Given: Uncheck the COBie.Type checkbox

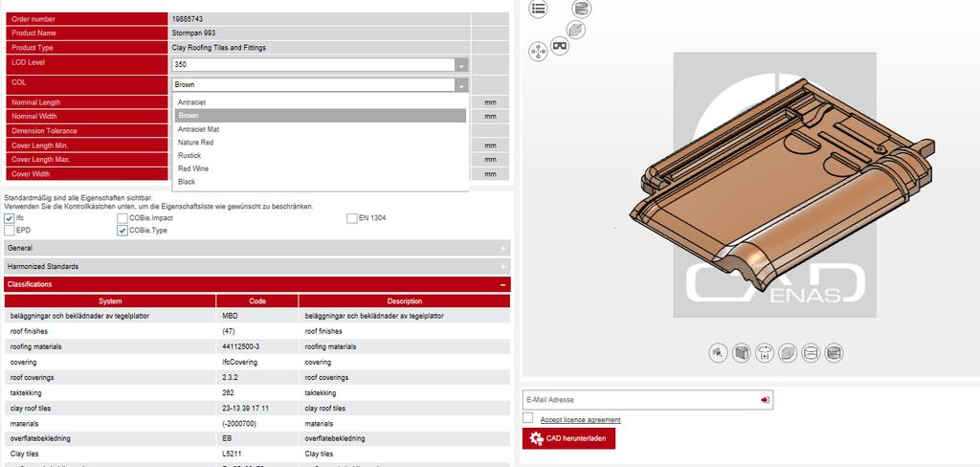Looking at the screenshot, I should [x=122, y=230].
